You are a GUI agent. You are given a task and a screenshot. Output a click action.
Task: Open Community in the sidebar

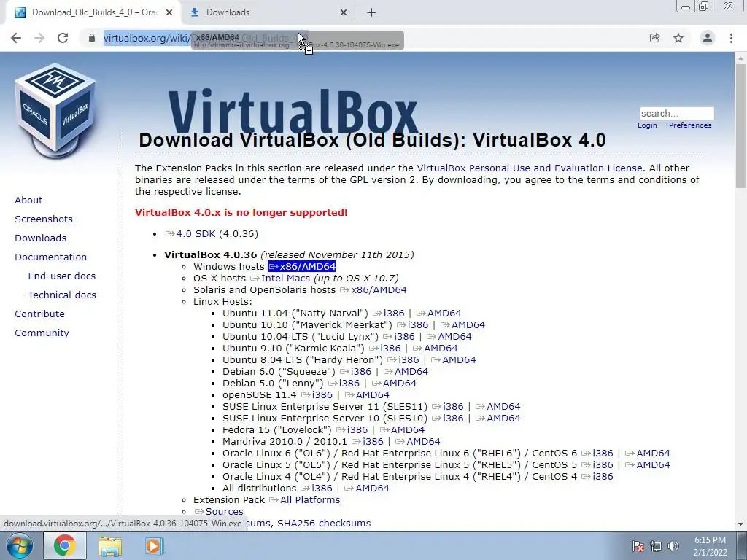point(42,333)
